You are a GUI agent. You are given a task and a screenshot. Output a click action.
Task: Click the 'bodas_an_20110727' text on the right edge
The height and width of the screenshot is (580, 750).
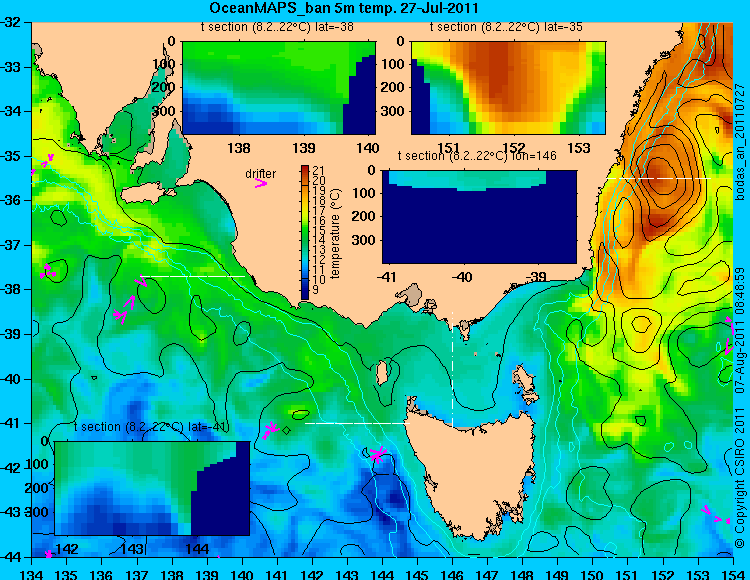741,142
